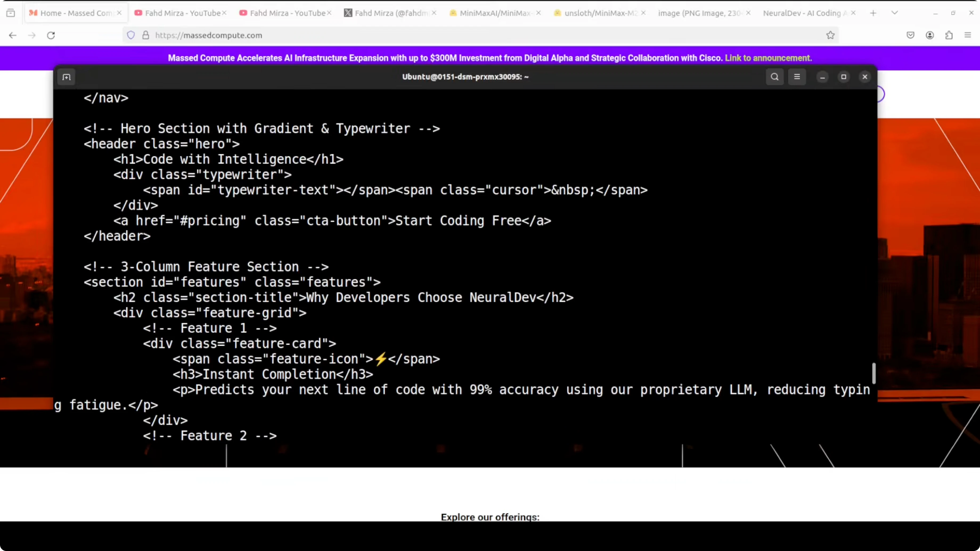
Task: Open the Firefox account icon
Action: (x=930, y=35)
